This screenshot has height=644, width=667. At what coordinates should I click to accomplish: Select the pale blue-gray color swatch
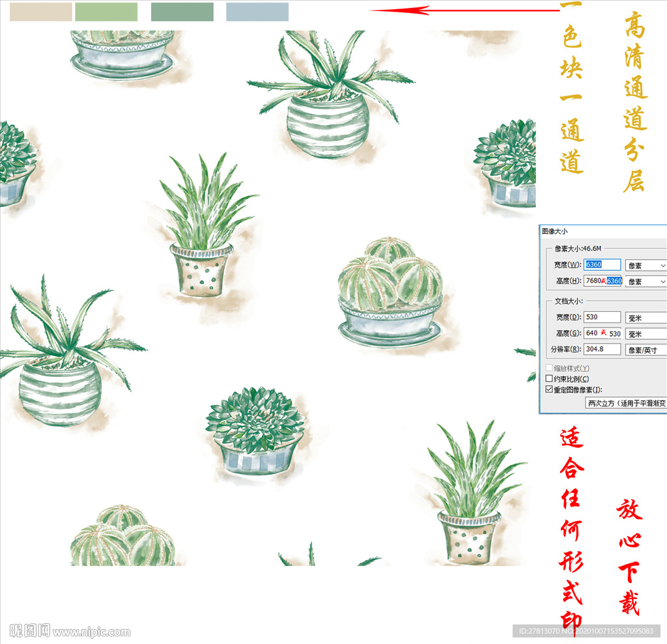coord(257,12)
